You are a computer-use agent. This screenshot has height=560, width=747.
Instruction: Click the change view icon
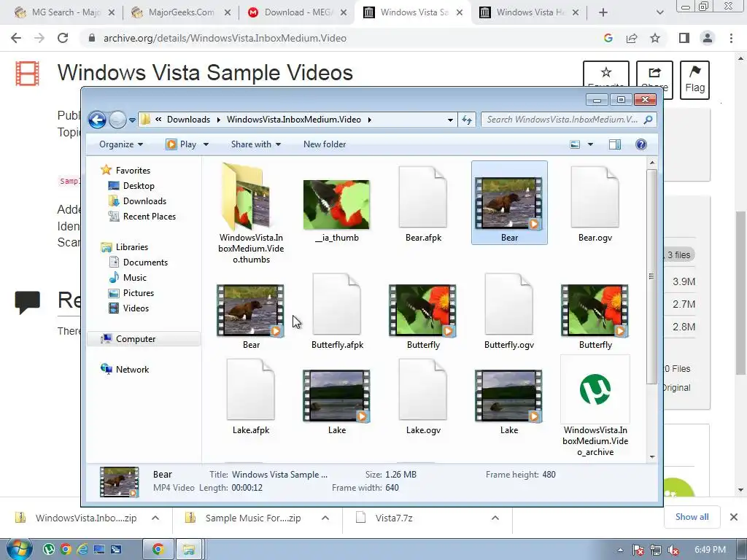click(575, 144)
